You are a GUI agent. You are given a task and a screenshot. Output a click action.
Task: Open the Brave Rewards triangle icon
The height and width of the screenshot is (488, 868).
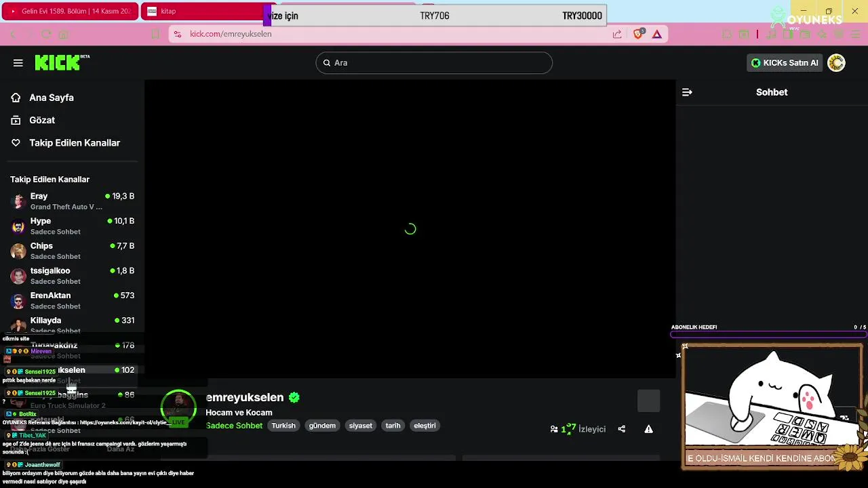[657, 34]
